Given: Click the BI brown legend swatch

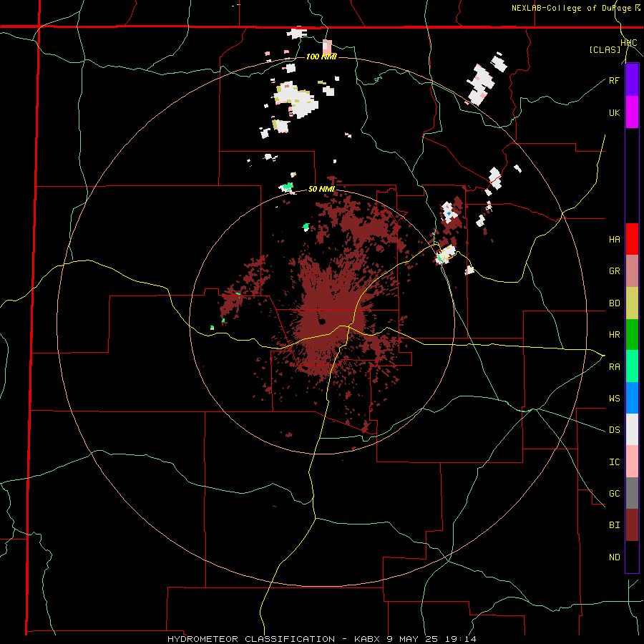Looking at the screenshot, I should (632, 525).
